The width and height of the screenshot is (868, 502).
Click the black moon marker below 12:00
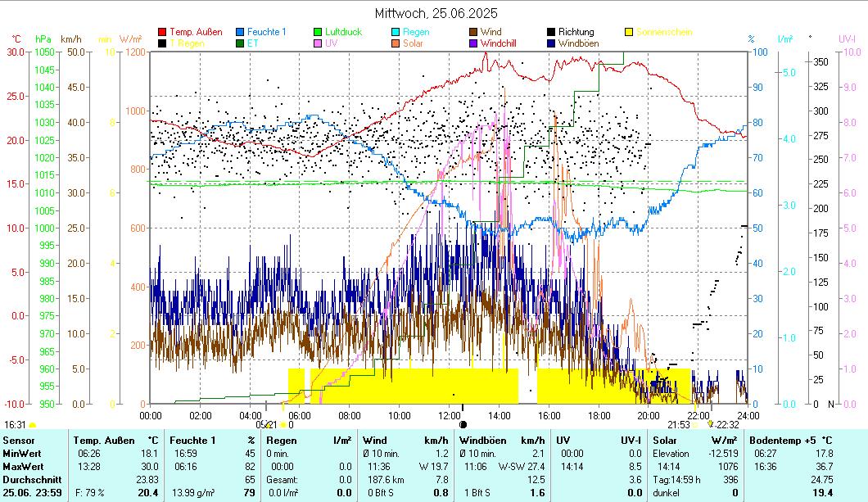point(463,424)
